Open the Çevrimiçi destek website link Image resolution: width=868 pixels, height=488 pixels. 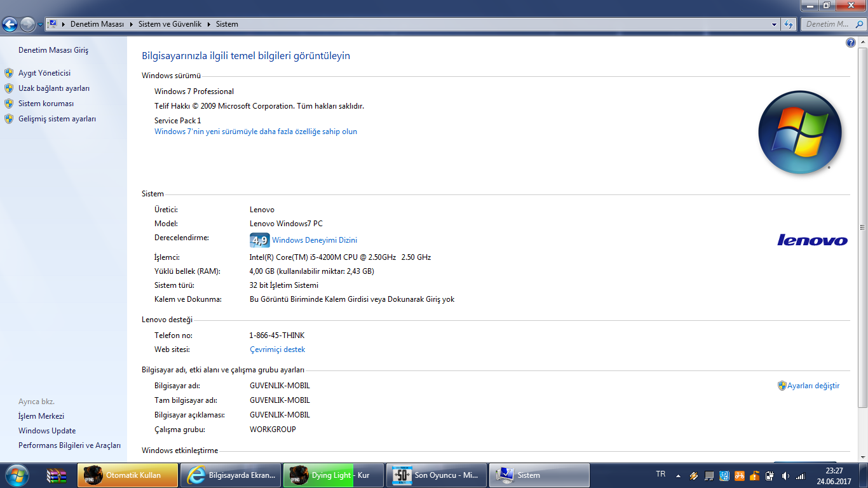click(278, 349)
